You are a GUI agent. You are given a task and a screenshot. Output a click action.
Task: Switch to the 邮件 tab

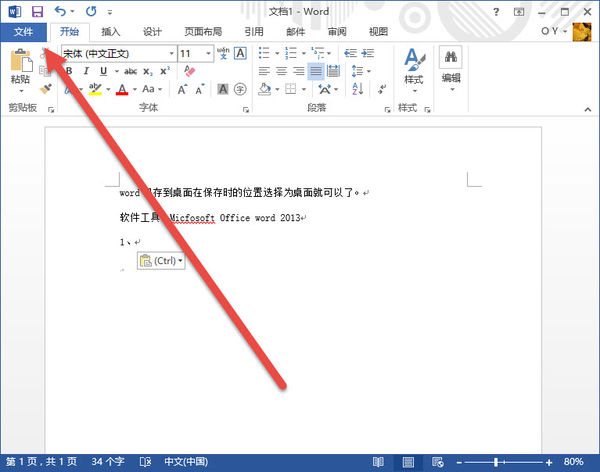click(296, 32)
